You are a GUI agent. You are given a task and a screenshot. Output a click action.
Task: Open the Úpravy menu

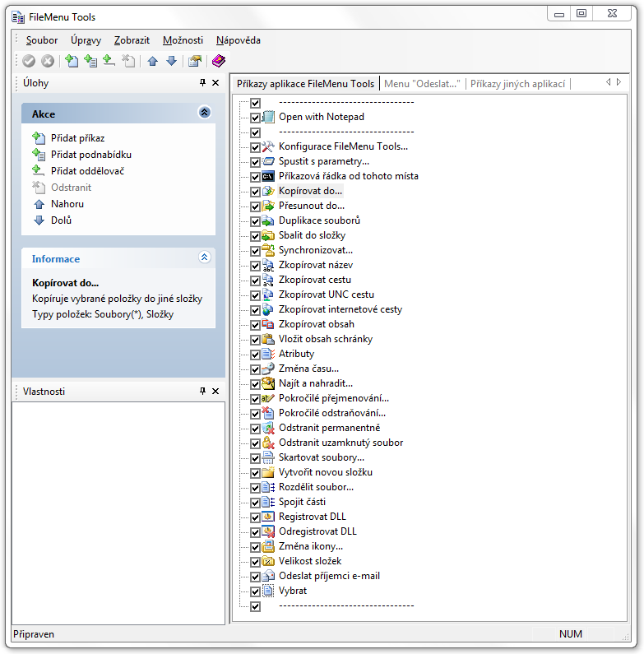click(86, 40)
